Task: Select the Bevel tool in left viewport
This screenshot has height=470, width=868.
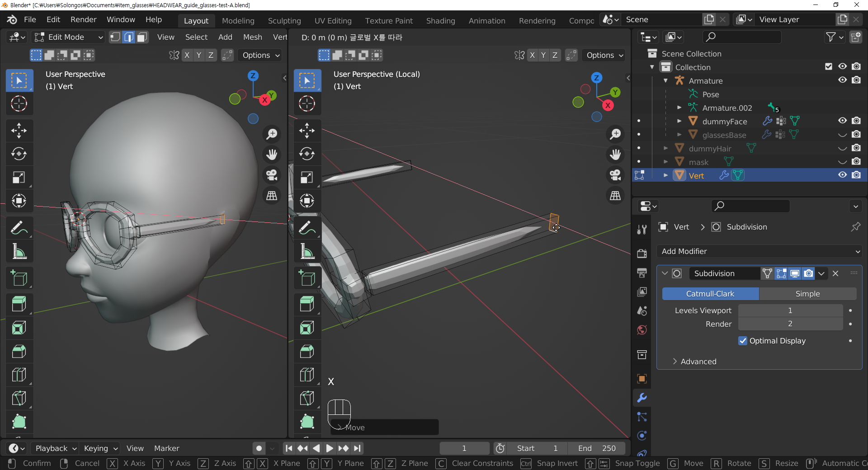Action: pyautogui.click(x=19, y=351)
